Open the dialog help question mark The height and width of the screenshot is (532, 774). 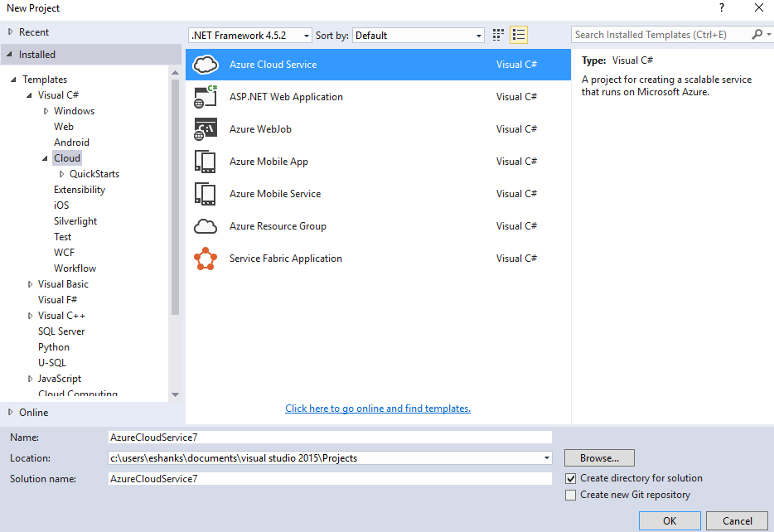pyautogui.click(x=721, y=8)
